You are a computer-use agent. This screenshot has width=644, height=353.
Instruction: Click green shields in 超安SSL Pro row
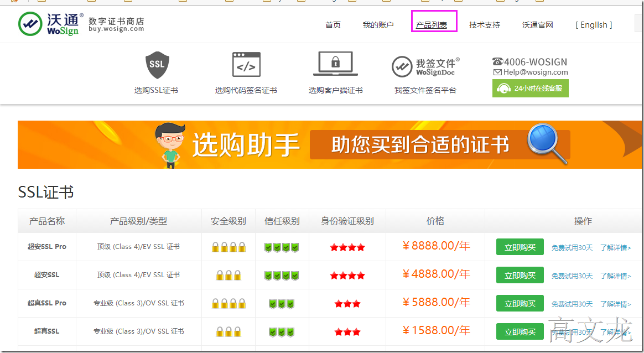282,247
